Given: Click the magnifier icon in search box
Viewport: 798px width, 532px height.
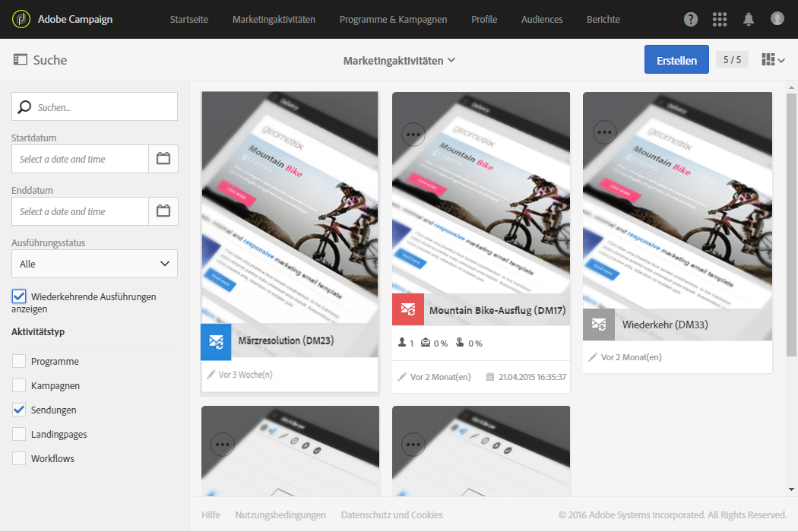Looking at the screenshot, I should 24,107.
